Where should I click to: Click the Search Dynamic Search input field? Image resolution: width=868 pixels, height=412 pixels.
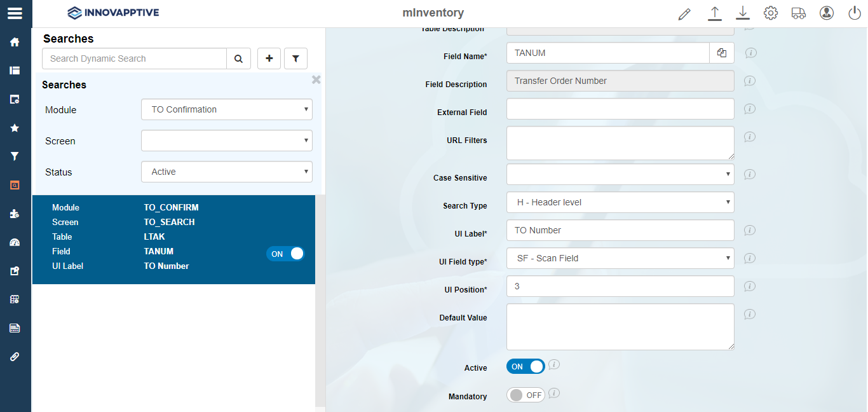point(134,58)
